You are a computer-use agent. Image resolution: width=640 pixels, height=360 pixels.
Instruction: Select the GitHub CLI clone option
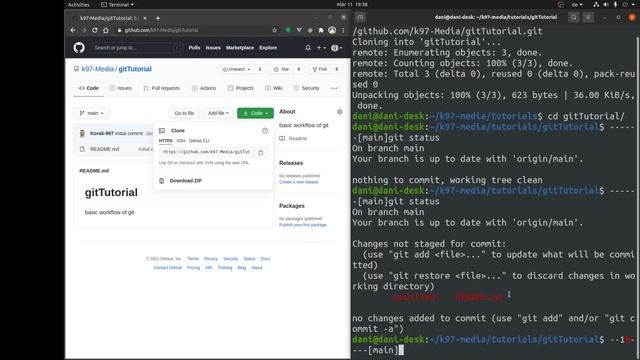(x=199, y=141)
